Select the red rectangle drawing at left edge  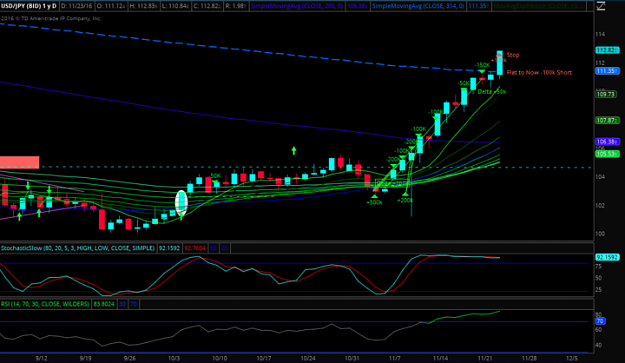(x=20, y=162)
